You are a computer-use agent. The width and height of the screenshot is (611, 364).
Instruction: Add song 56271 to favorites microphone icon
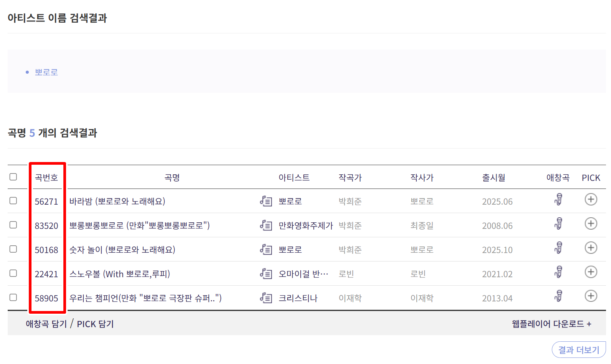click(x=558, y=199)
